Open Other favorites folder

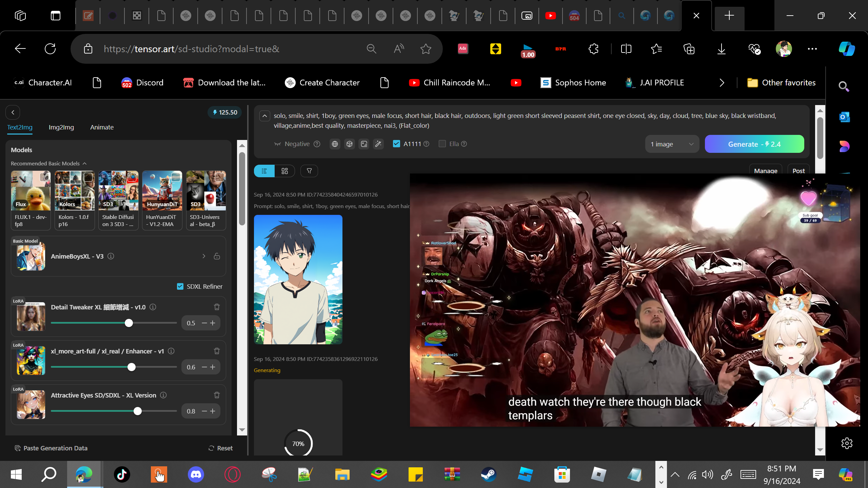781,83
